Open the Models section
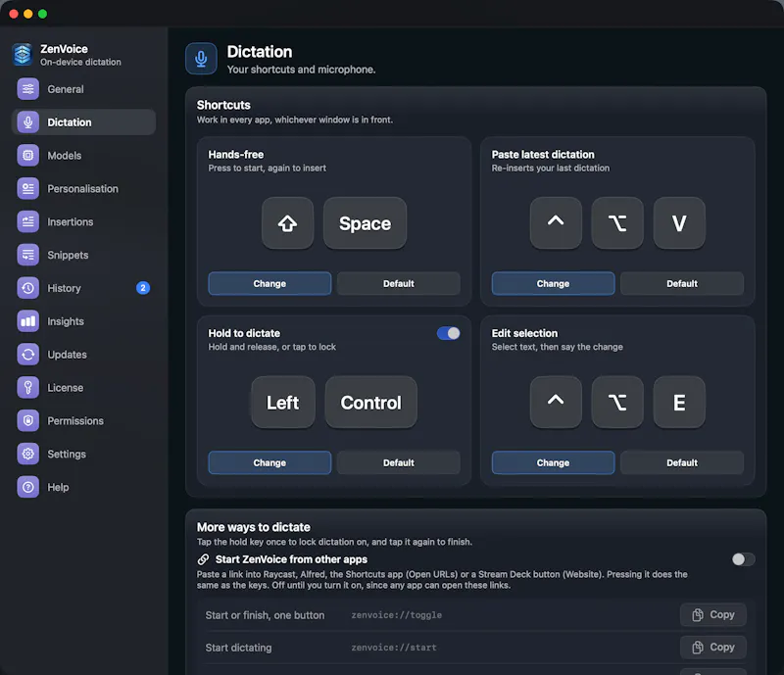 click(x=83, y=156)
